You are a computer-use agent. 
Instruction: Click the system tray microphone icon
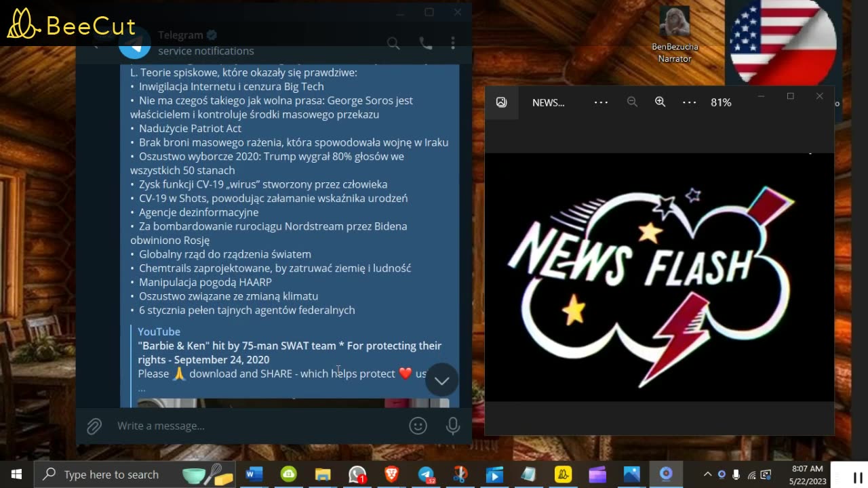[736, 474]
